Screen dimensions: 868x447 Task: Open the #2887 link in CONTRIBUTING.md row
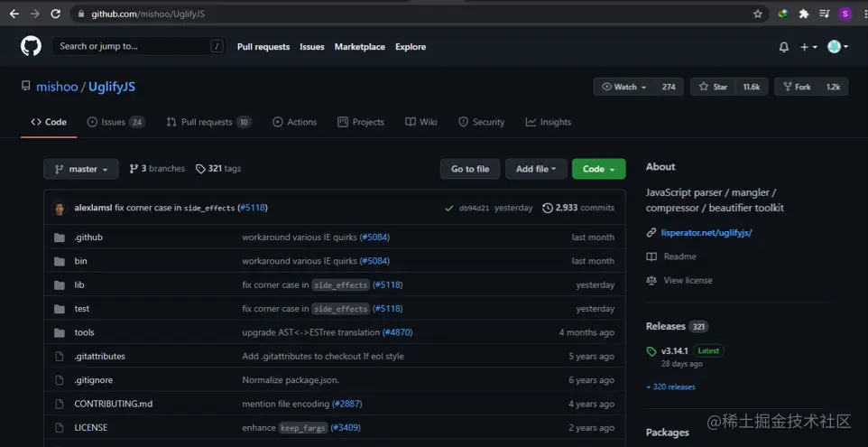(x=346, y=404)
